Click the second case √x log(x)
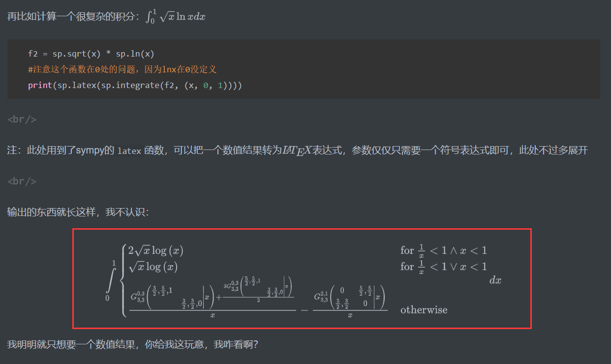This screenshot has width=611, height=364. click(x=153, y=267)
